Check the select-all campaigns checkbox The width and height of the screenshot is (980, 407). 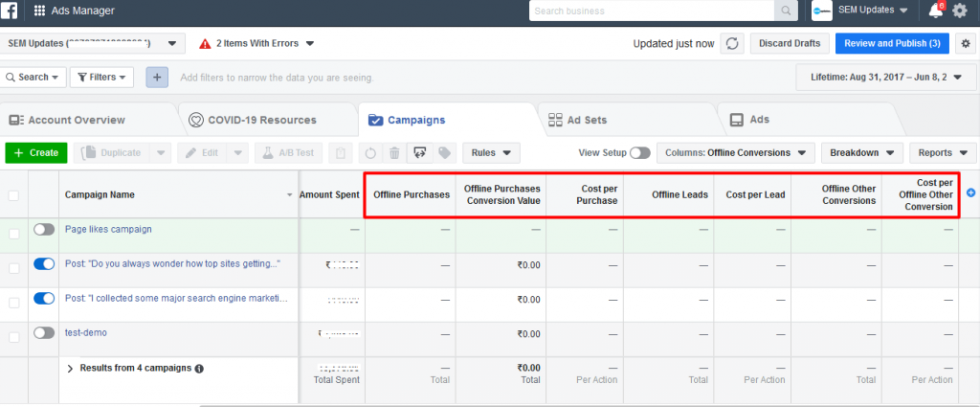(x=13, y=195)
